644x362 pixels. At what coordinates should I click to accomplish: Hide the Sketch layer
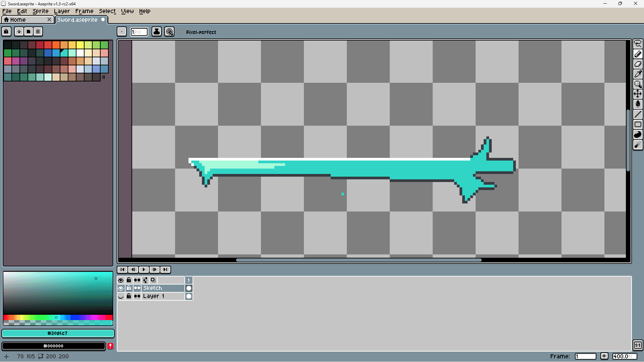[121, 288]
